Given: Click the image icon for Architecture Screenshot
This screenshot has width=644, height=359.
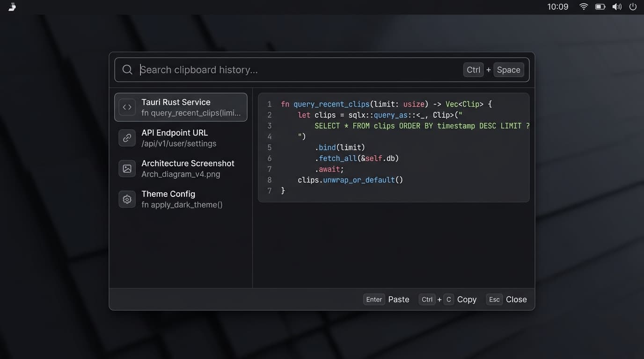Looking at the screenshot, I should (127, 168).
